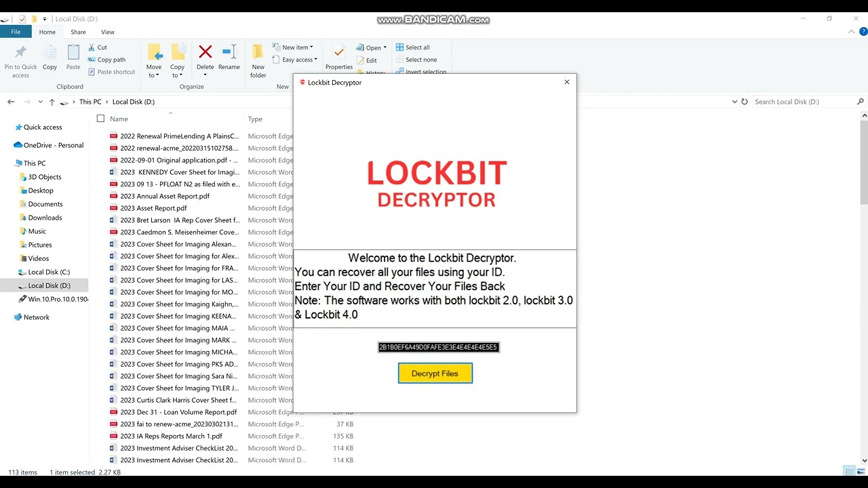Switch to the Share ribbon tab
868x488 pixels.
[79, 32]
